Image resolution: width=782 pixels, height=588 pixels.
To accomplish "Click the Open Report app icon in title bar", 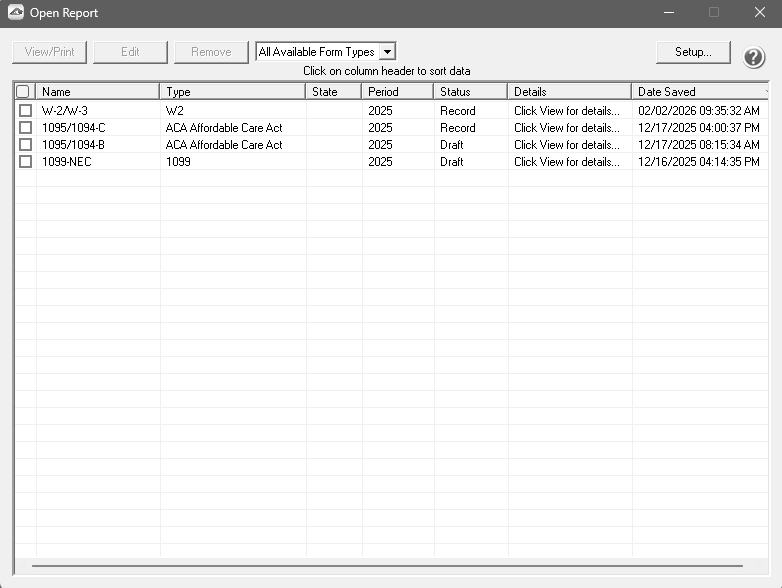I will (16, 13).
